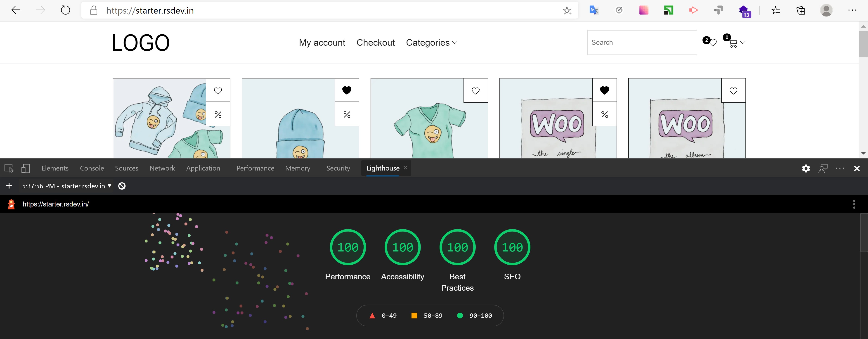Switch to the Console tab
Viewport: 868px width, 339px height.
(x=92, y=168)
